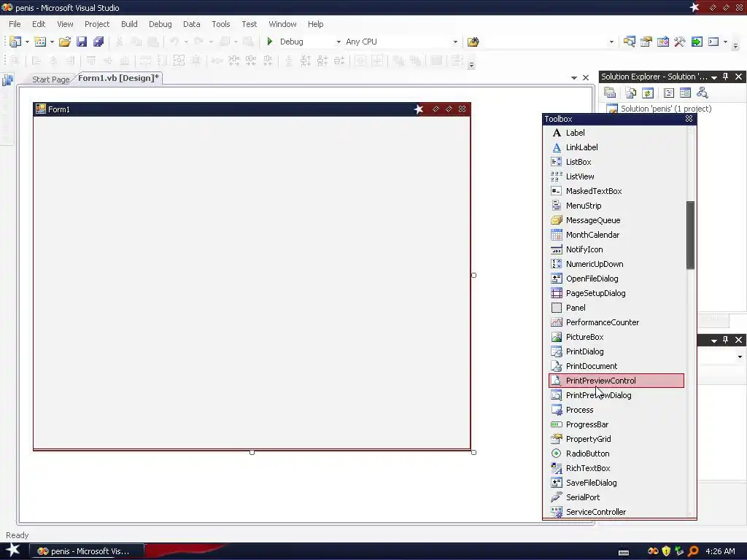Screen dimensions: 747x560
Task: Open the Project menu
Action: [x=97, y=24]
